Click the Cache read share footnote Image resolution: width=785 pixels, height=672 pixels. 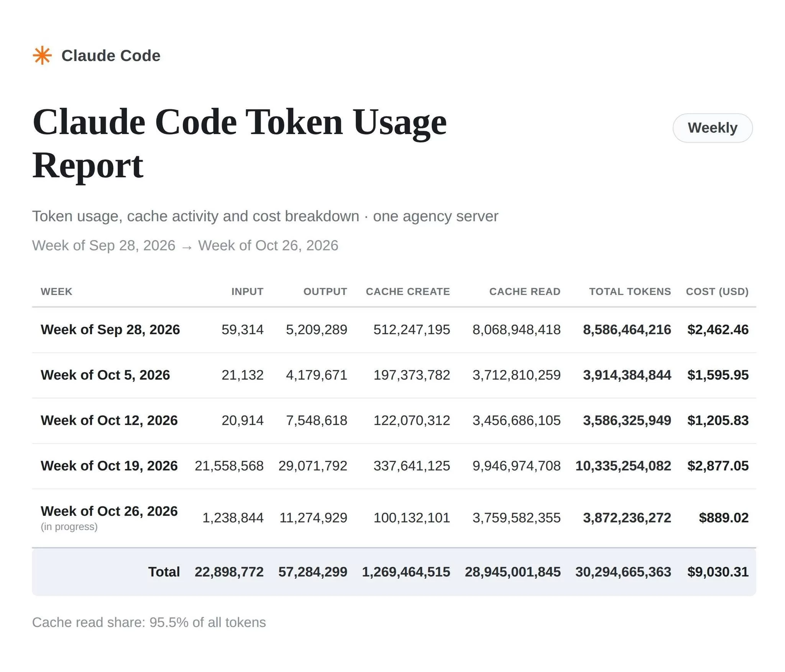tap(149, 622)
